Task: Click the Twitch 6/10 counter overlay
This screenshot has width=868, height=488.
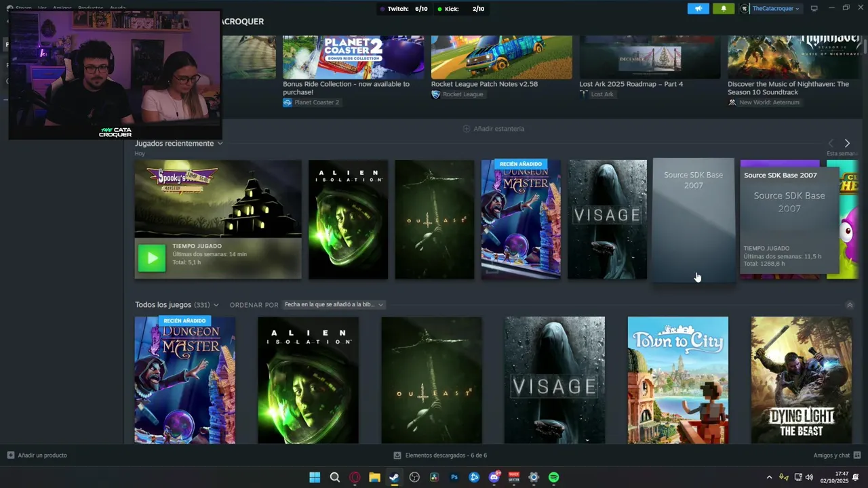Action: pyautogui.click(x=404, y=9)
